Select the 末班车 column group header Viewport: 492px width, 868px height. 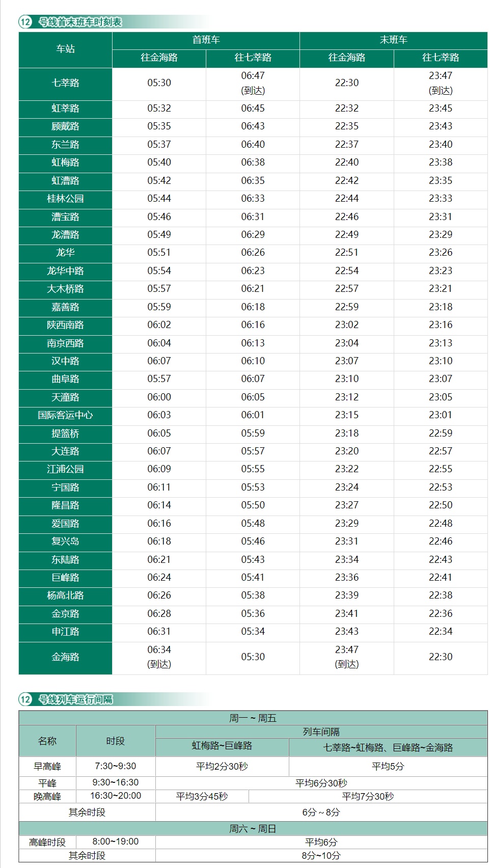coord(393,40)
